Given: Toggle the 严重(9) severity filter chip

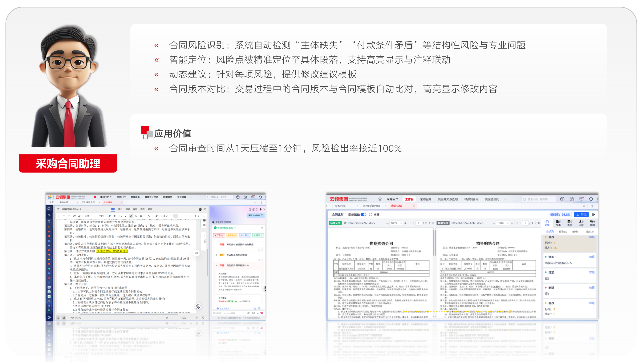Looking at the screenshot, I should point(219,235).
